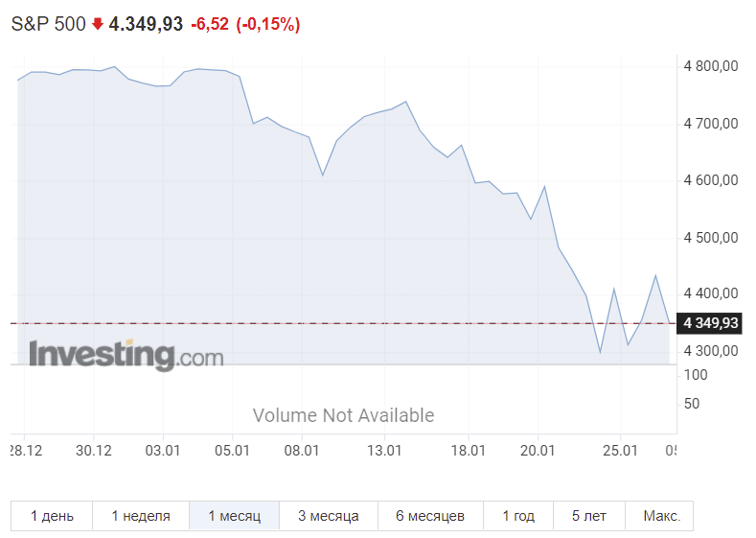
Task: Click the 4 800,00 price axis label
Action: (x=711, y=66)
